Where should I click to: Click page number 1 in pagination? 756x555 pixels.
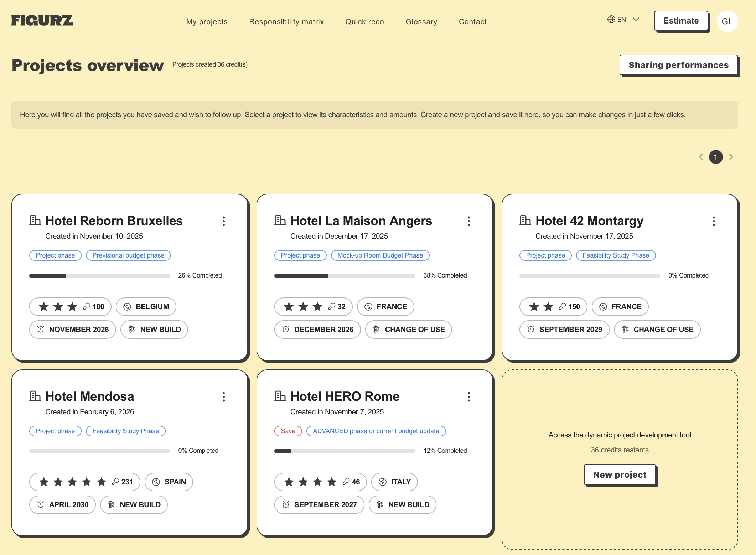coord(716,157)
